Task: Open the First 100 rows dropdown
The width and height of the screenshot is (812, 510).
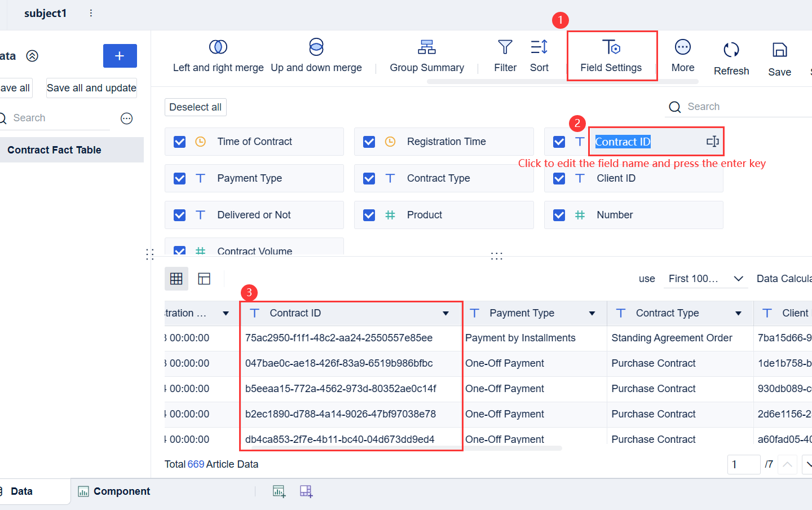Action: (x=705, y=278)
